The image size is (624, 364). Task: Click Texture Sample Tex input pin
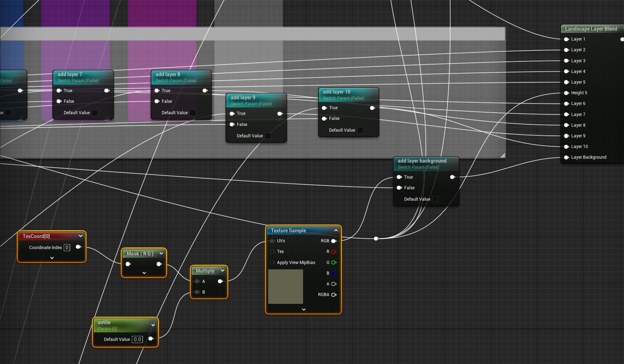[272, 251]
